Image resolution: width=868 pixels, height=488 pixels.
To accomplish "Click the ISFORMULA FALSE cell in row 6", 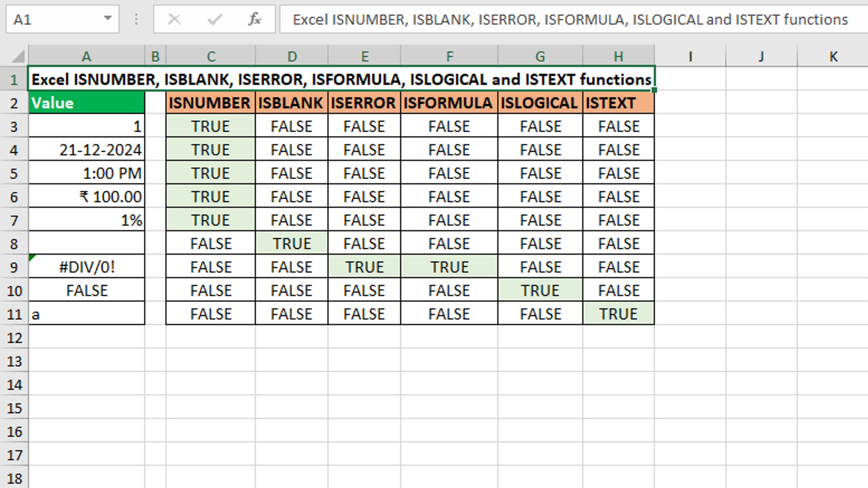I will 449,197.
